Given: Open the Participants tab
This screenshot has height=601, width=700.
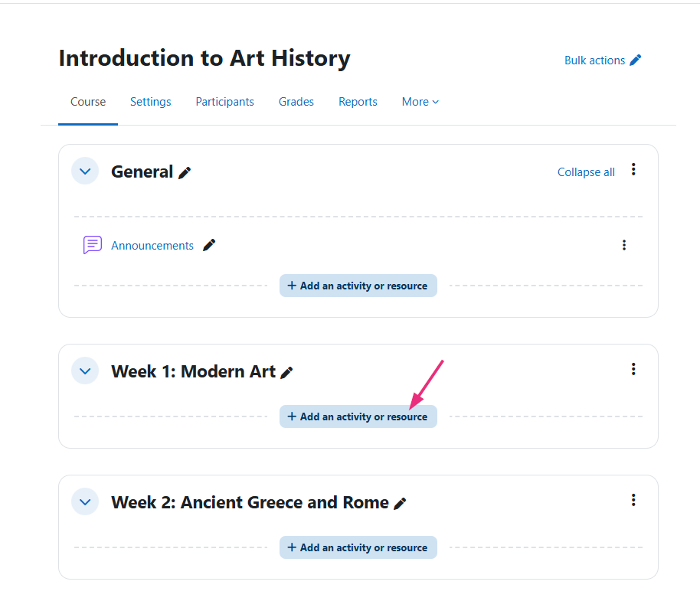Looking at the screenshot, I should [x=224, y=102].
